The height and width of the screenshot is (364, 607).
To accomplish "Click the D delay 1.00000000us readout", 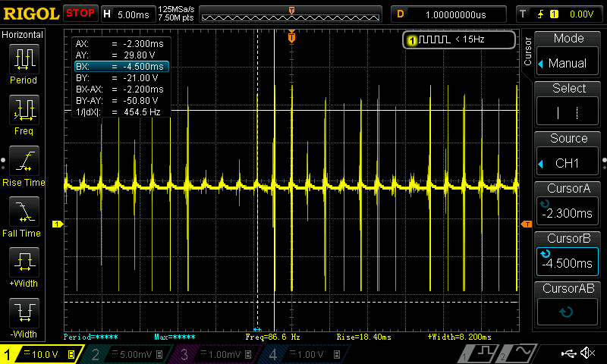I will click(x=448, y=14).
